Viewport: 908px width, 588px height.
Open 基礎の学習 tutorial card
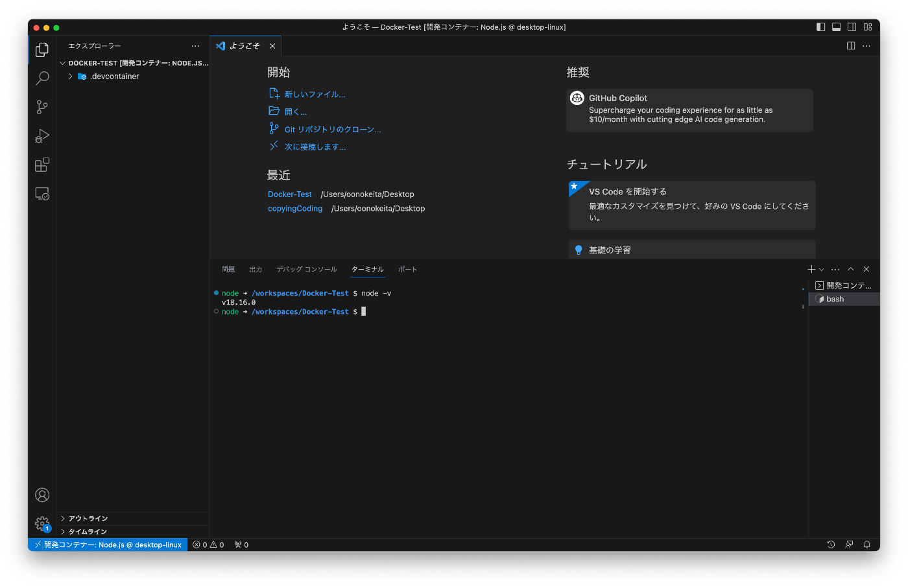692,250
